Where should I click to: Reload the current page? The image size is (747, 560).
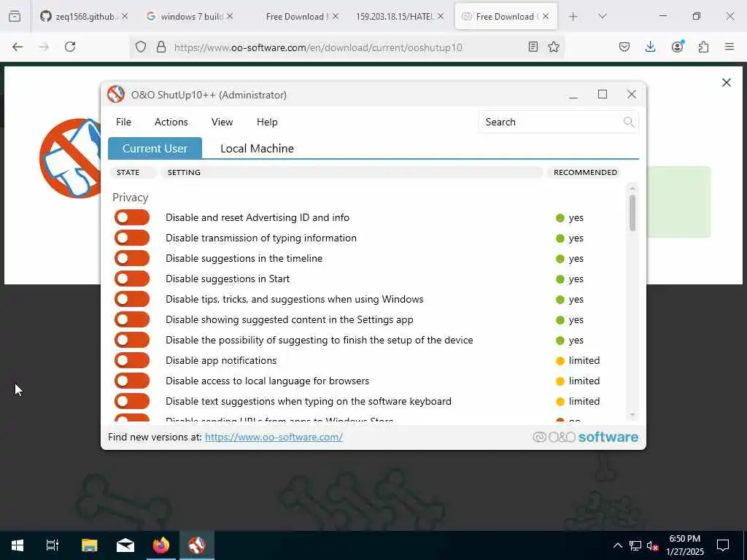pos(70,47)
